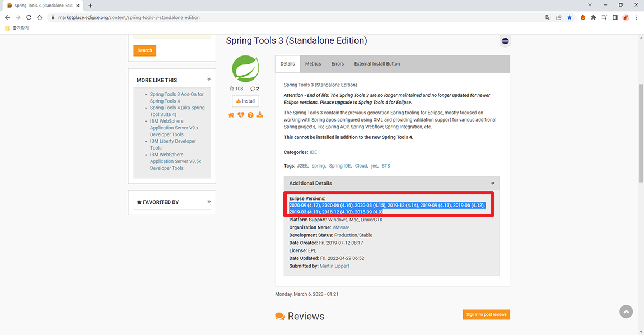644x335 pixels.
Task: Click the date text Monday, March 6, 2023
Action: (x=307, y=294)
